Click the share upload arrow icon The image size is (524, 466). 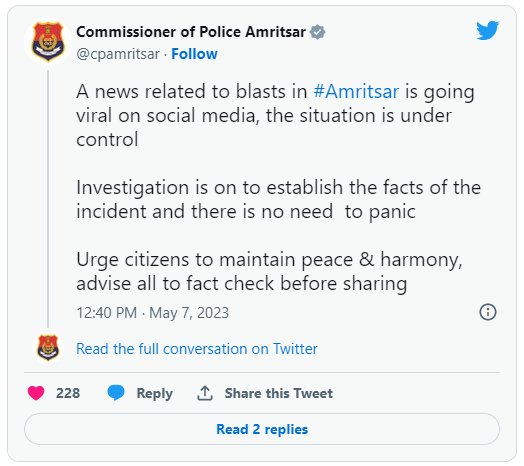tap(205, 393)
